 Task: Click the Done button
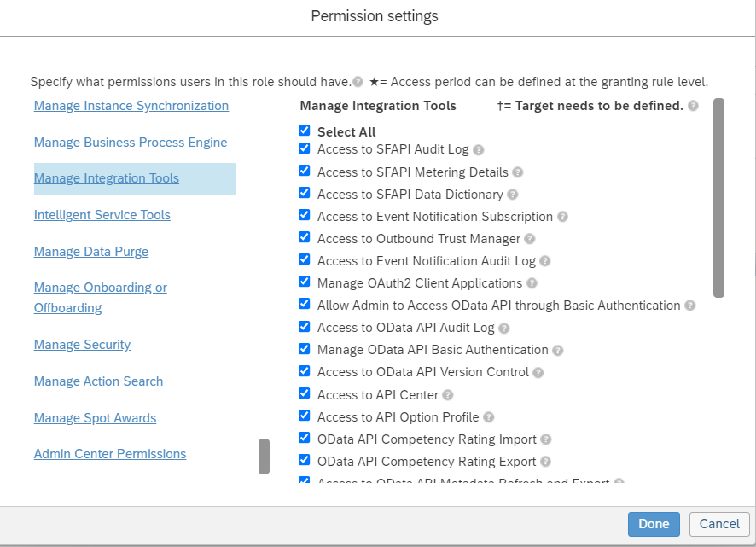[654, 524]
